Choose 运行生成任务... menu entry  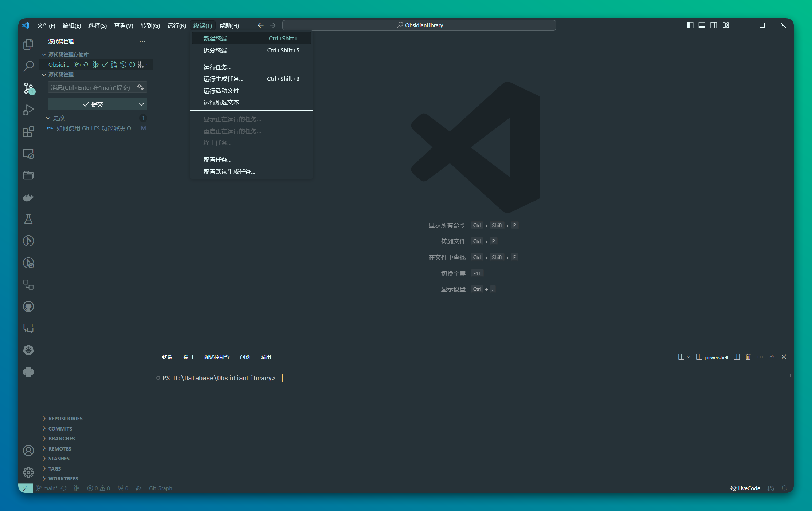tap(251, 79)
